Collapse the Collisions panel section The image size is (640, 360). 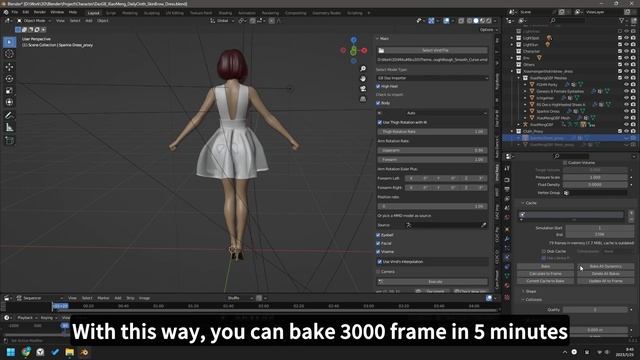532,300
